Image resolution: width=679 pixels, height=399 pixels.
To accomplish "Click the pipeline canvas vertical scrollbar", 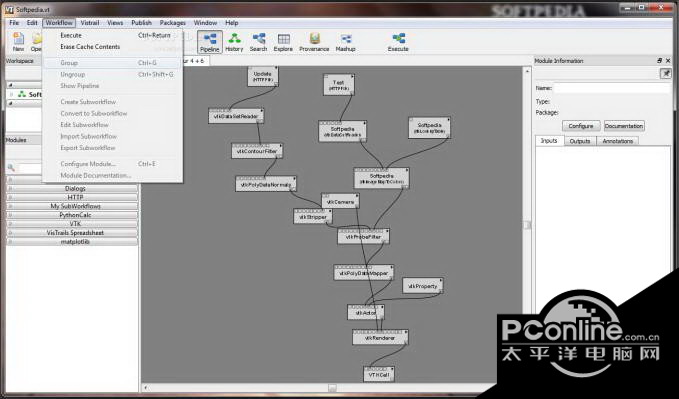I will point(527,225).
